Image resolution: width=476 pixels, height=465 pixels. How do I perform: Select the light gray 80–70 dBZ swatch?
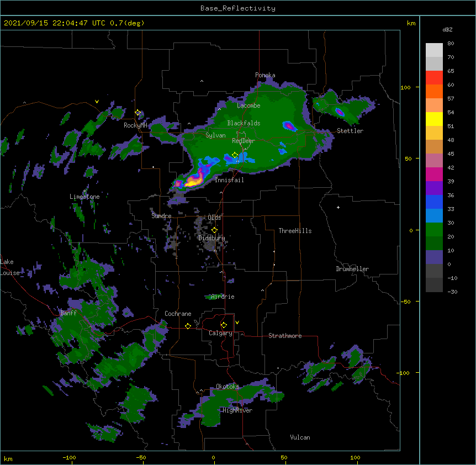pyautogui.click(x=434, y=50)
